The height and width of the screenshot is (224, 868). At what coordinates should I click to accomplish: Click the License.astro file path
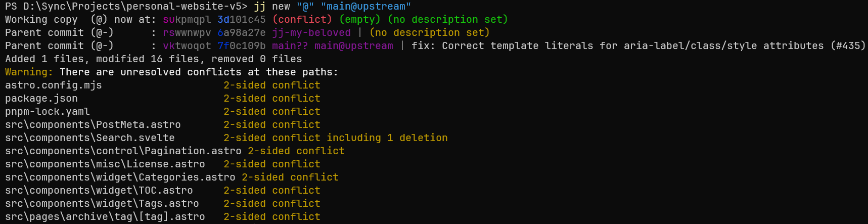click(x=105, y=164)
